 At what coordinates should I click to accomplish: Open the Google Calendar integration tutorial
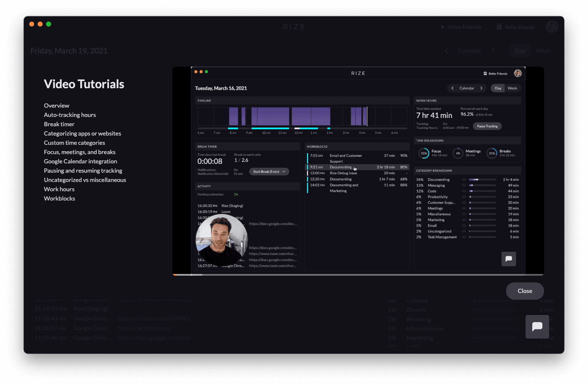[x=80, y=161]
